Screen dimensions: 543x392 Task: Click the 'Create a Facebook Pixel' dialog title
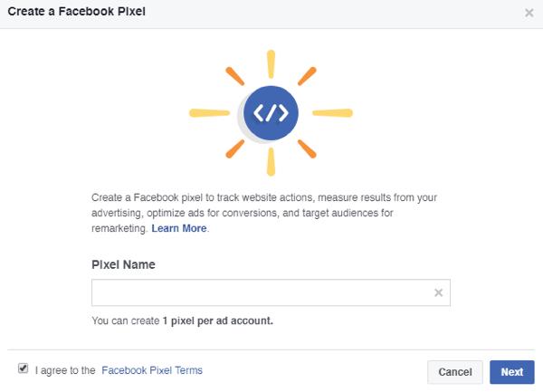click(77, 12)
